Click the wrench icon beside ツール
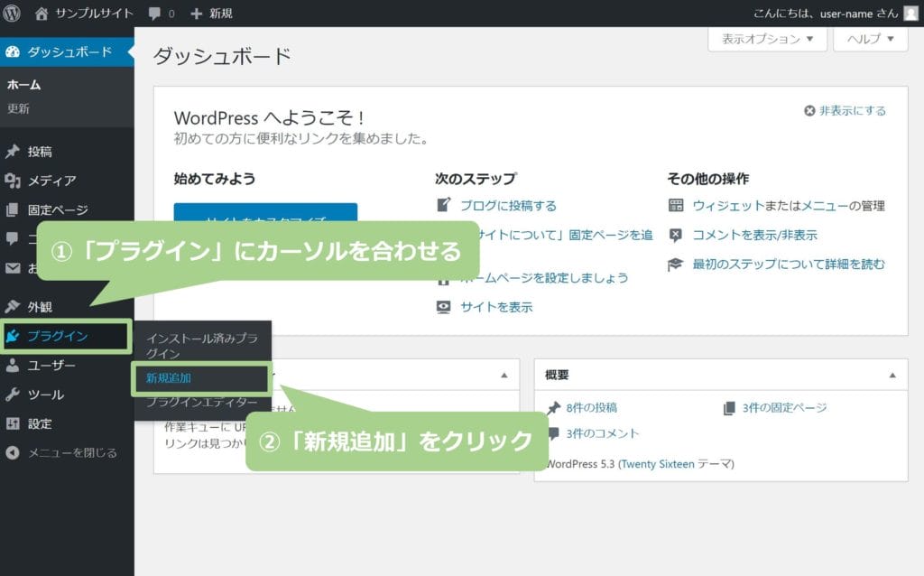 tap(13, 395)
